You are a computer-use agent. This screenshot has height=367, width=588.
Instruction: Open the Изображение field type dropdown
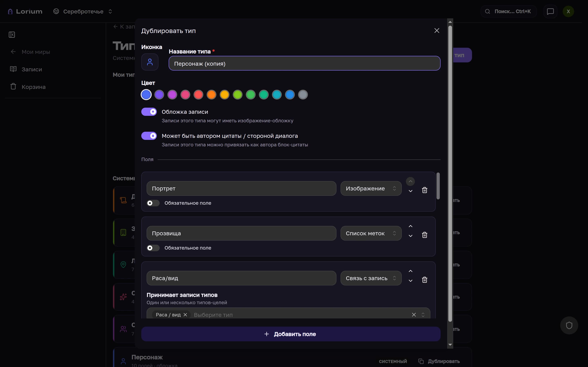[371, 189]
